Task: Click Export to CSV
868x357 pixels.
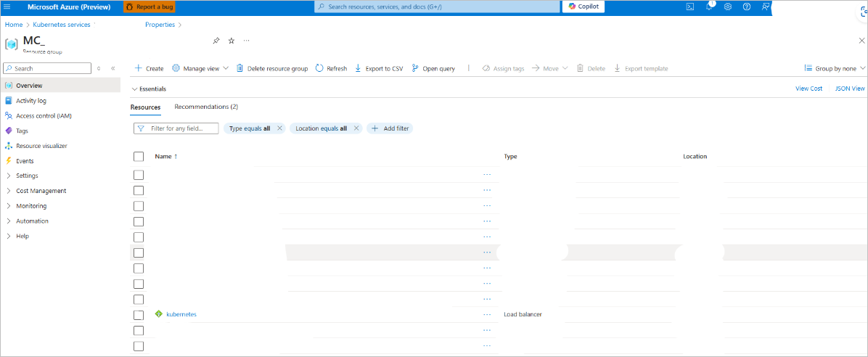Action: [379, 69]
